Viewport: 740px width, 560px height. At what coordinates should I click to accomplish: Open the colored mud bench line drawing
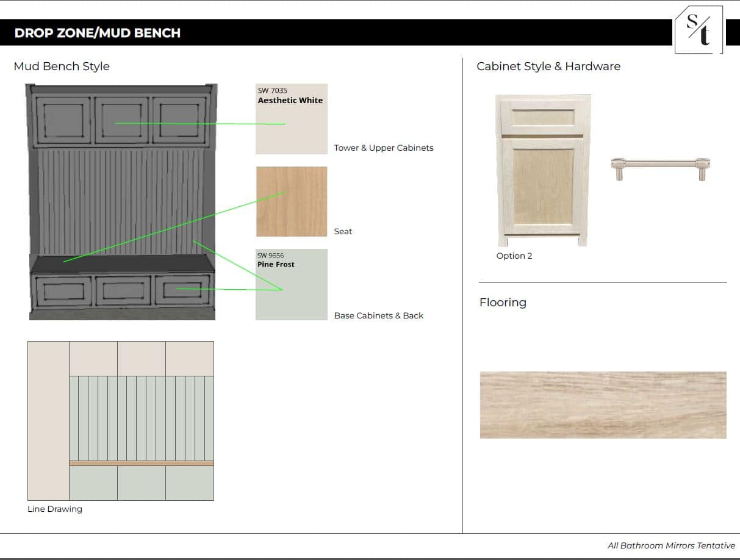click(121, 420)
